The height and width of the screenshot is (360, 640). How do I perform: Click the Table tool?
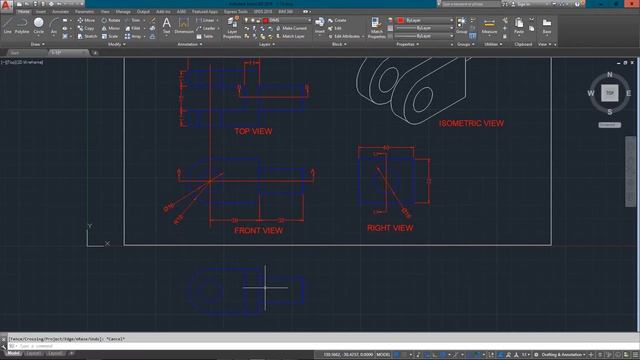pyautogui.click(x=205, y=36)
